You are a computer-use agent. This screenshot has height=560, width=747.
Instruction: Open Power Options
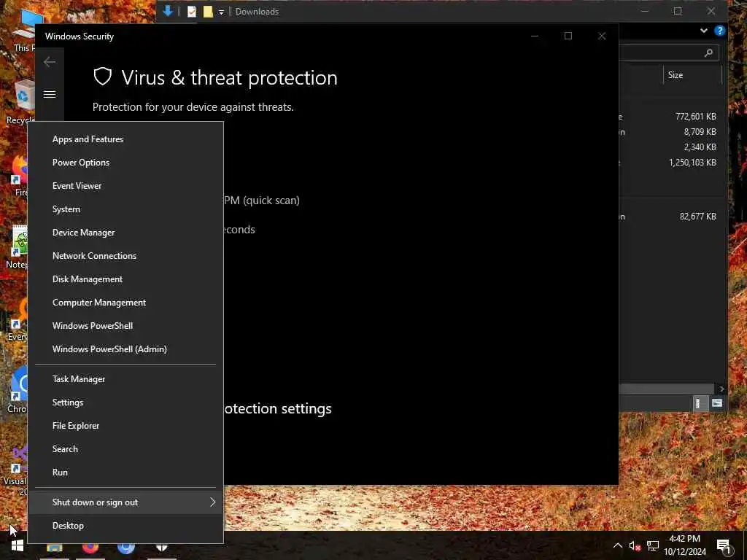coord(125,163)
